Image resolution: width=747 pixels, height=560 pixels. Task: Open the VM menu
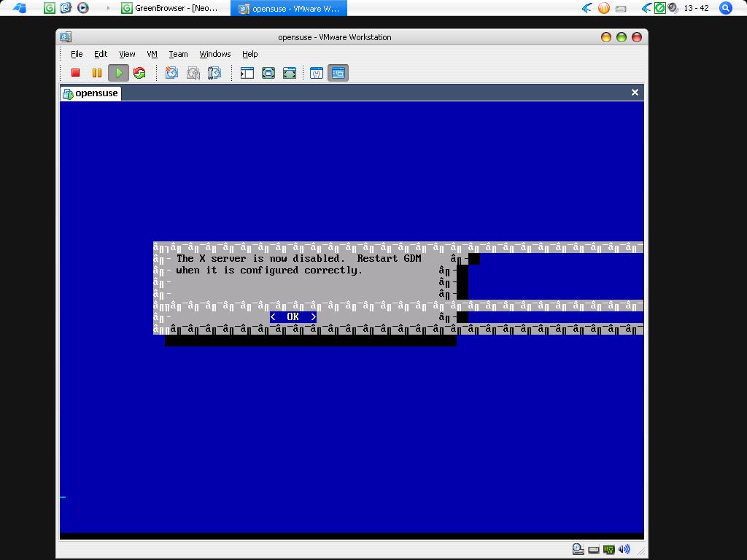151,54
